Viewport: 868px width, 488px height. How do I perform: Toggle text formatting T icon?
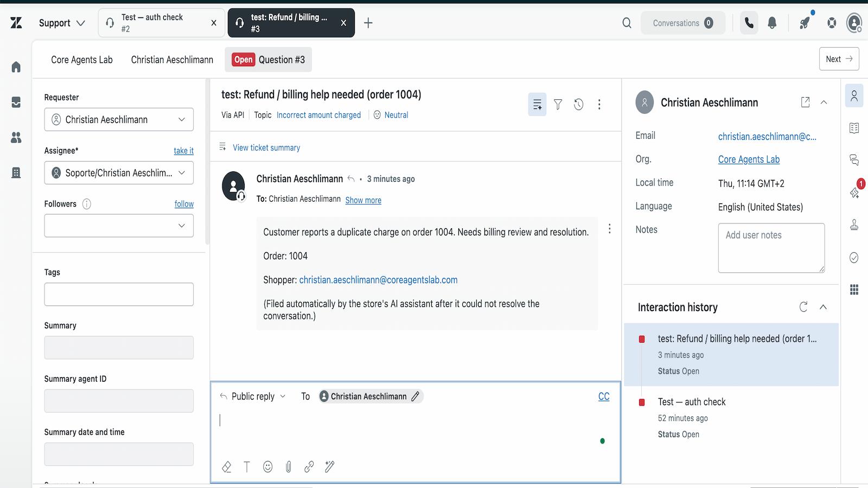pos(247,467)
